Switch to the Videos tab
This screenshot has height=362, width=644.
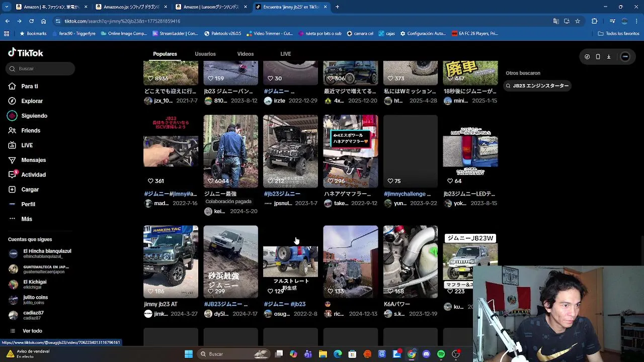click(x=246, y=54)
